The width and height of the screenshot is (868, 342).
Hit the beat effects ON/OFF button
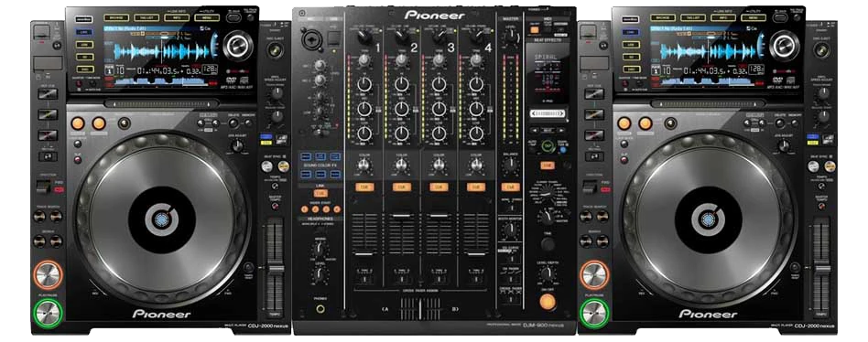pos(548,302)
